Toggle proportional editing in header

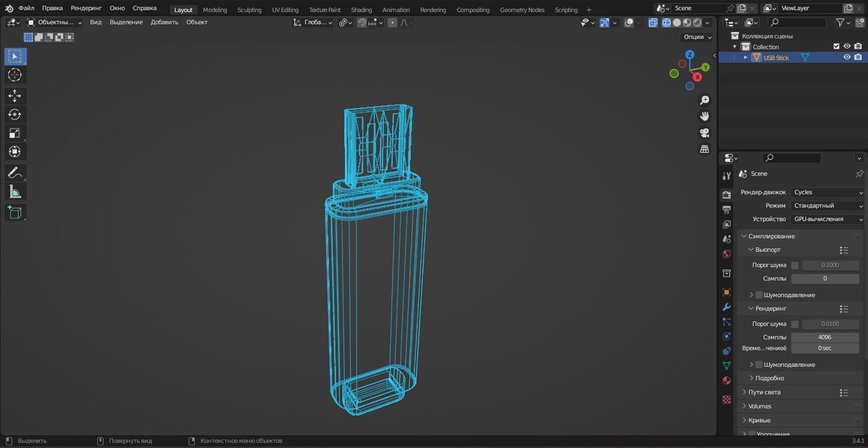point(392,22)
